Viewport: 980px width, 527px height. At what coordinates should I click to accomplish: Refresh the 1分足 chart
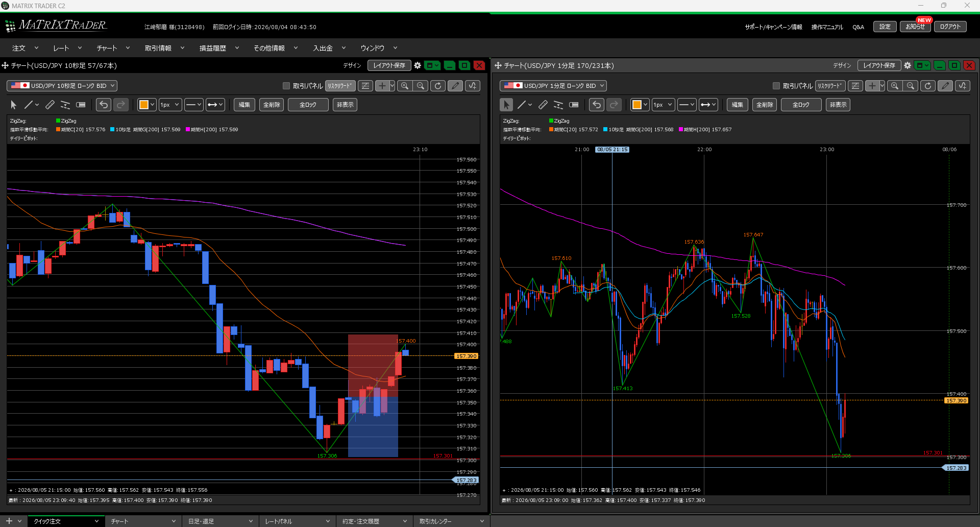[x=928, y=86]
